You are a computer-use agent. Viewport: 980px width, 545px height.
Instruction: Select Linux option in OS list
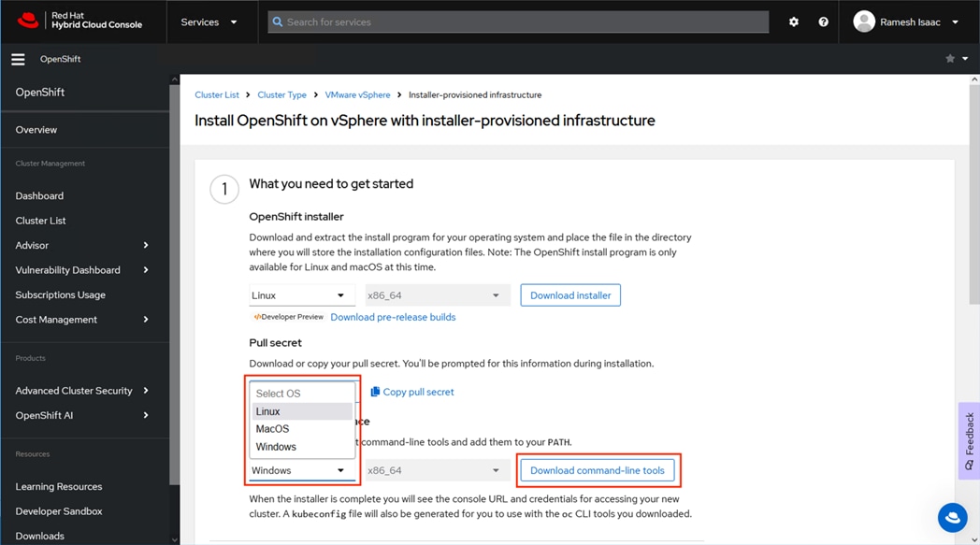pos(268,411)
